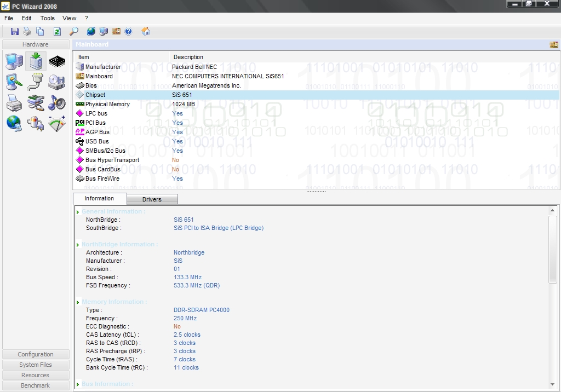Open the ? help menu
Viewport: 561px width, 392px height.
pos(87,18)
